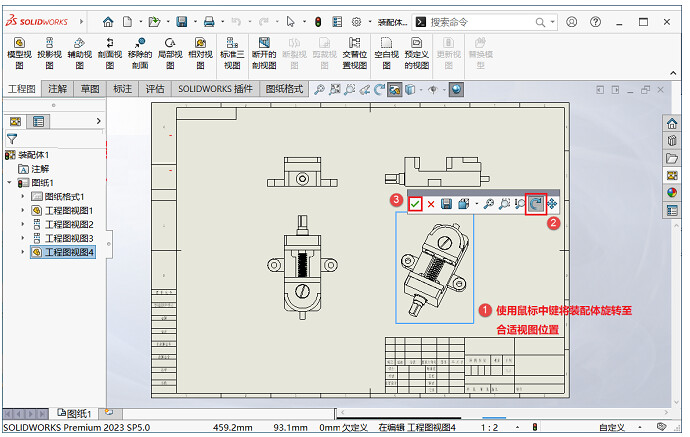Switch to the PropertyManager panel tab
This screenshot has height=437, width=690.
pyautogui.click(x=39, y=121)
